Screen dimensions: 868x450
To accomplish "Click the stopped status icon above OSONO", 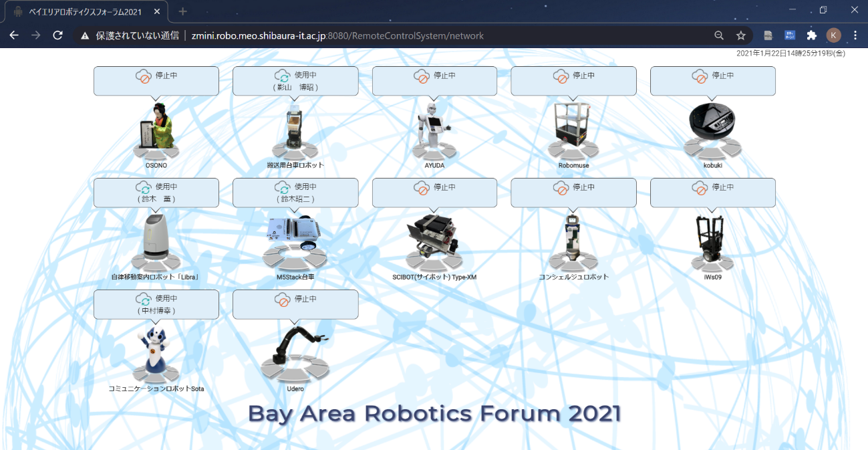I will [144, 76].
